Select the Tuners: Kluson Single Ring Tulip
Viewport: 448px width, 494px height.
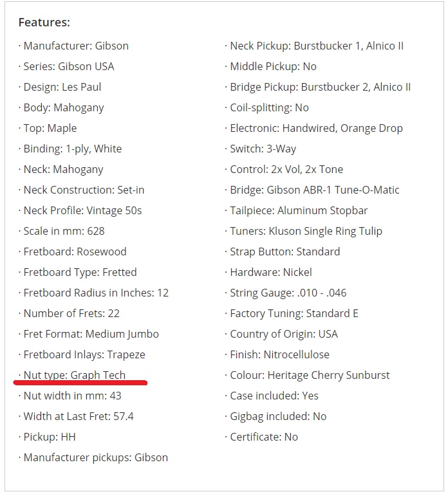(x=304, y=231)
